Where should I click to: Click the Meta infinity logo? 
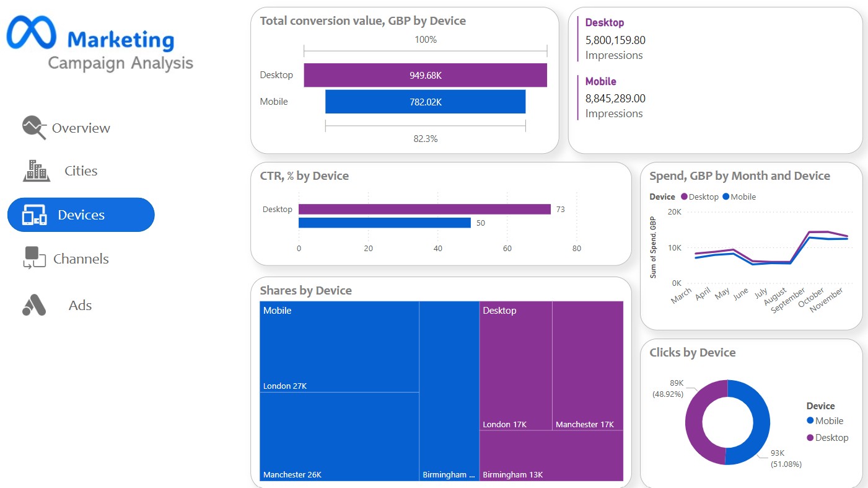31,32
